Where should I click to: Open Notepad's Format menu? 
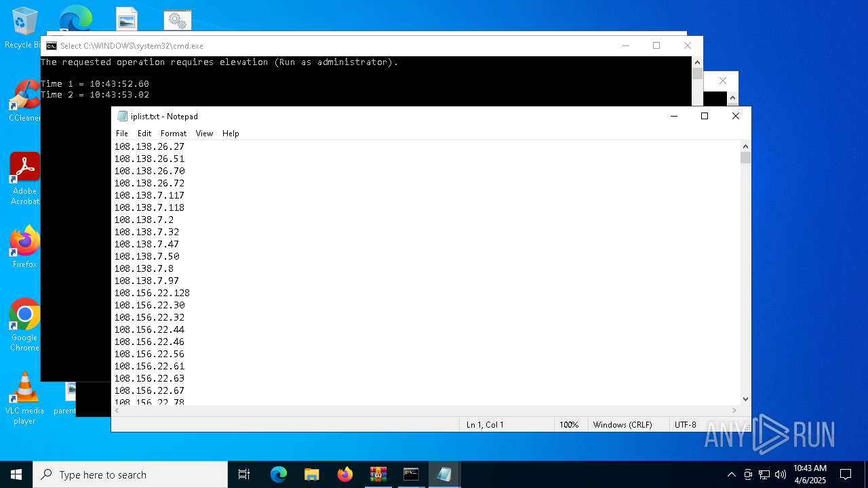coord(174,134)
